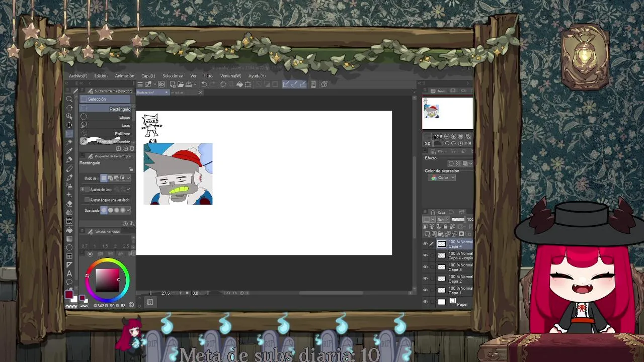Viewport: 644px width, 362px height.
Task: Open sub tool detail wrench icon
Action: 132,224
